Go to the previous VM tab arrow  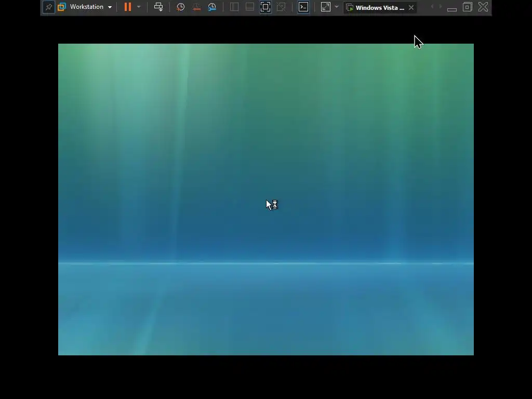pyautogui.click(x=432, y=7)
